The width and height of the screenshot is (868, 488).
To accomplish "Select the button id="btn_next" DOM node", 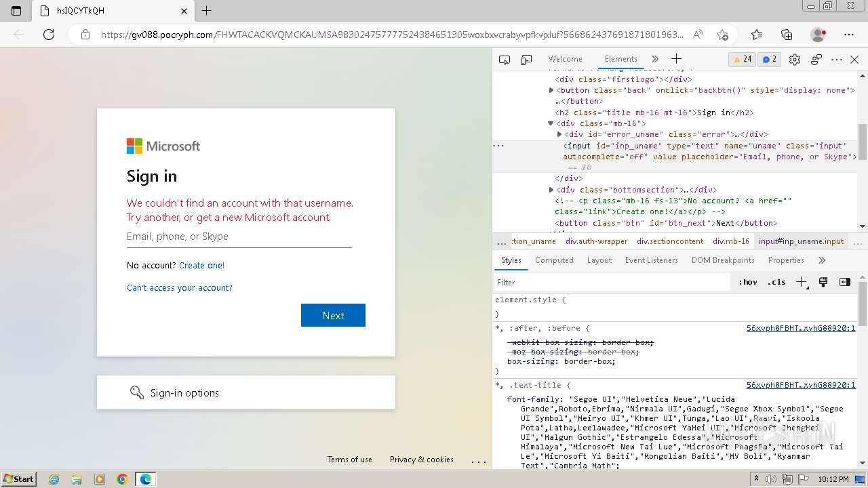I will tap(666, 223).
